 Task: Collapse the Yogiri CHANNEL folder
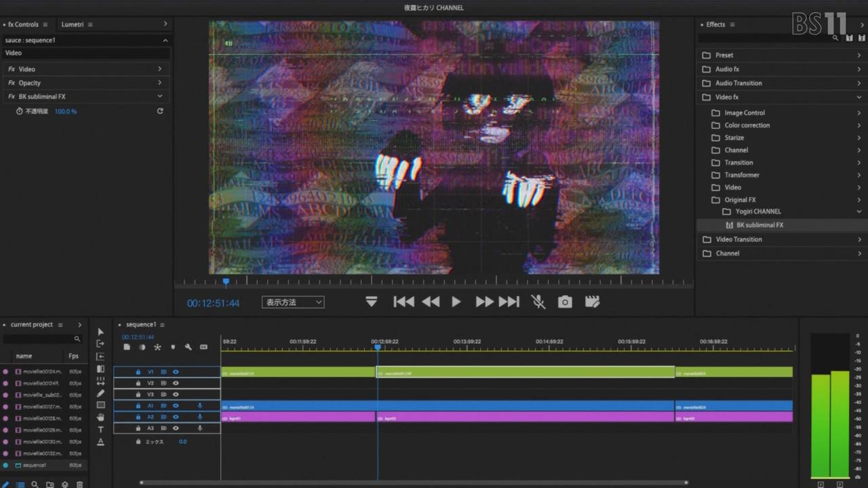pyautogui.click(x=859, y=211)
